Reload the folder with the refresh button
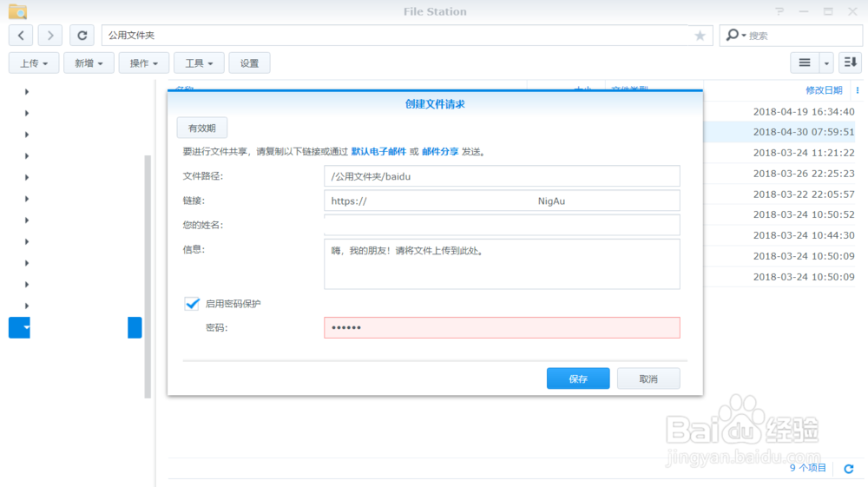This screenshot has height=487, width=868. pos(82,36)
